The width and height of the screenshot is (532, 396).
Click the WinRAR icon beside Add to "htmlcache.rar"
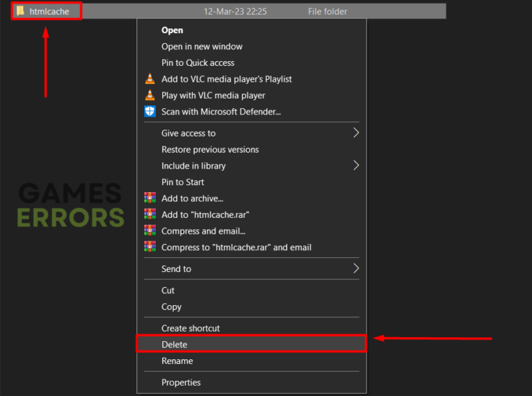pyautogui.click(x=150, y=214)
